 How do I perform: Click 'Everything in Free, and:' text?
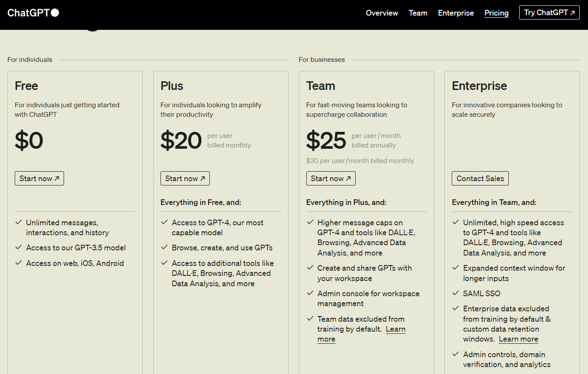point(201,202)
